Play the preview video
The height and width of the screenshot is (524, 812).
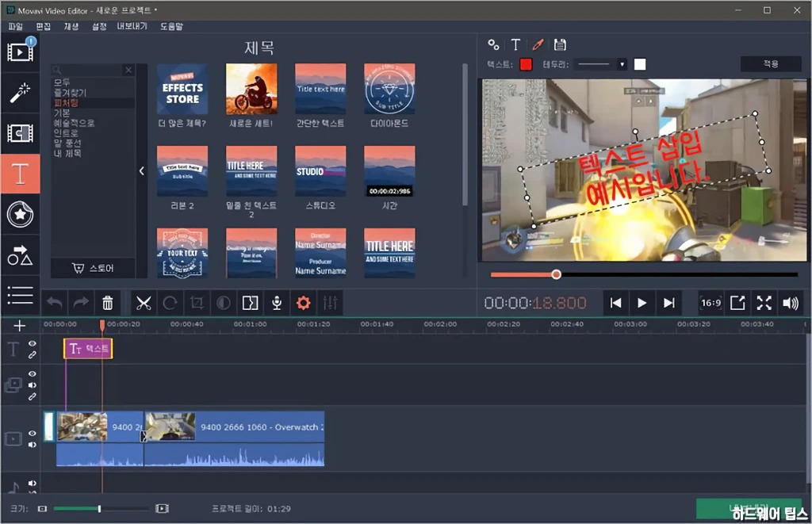tap(642, 303)
